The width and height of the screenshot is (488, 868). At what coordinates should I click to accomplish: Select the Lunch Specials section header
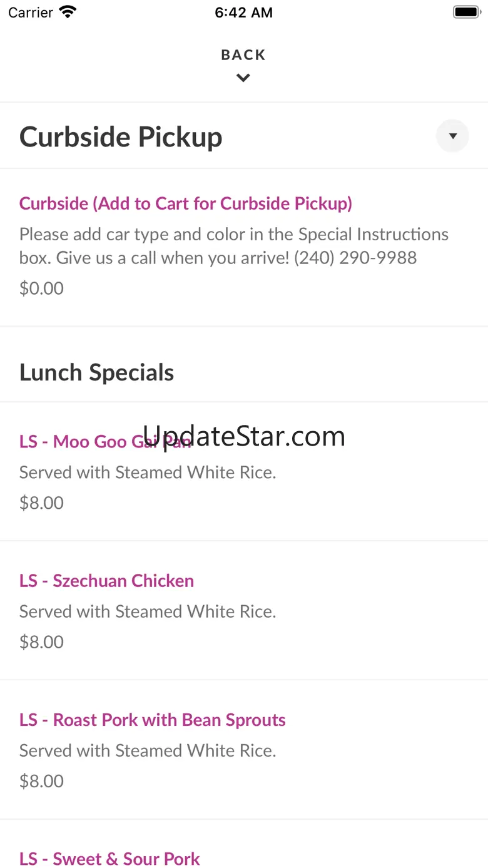[96, 372]
